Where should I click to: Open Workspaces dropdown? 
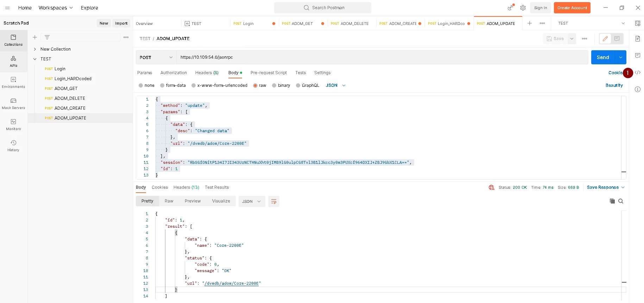click(x=56, y=8)
